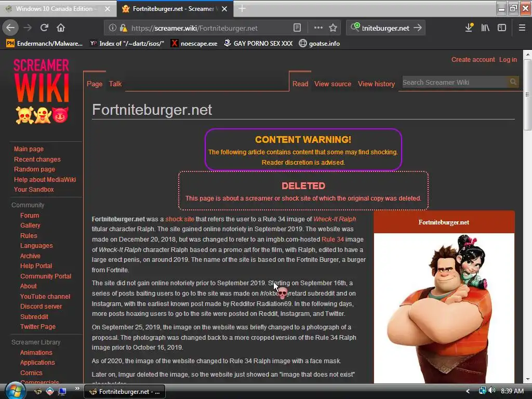Open Help about MediaWiki

45,179
